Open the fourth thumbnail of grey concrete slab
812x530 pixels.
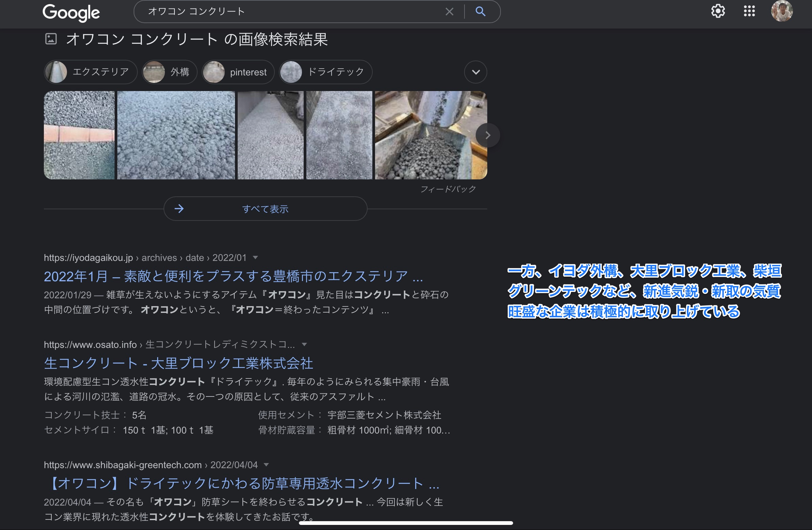[339, 135]
